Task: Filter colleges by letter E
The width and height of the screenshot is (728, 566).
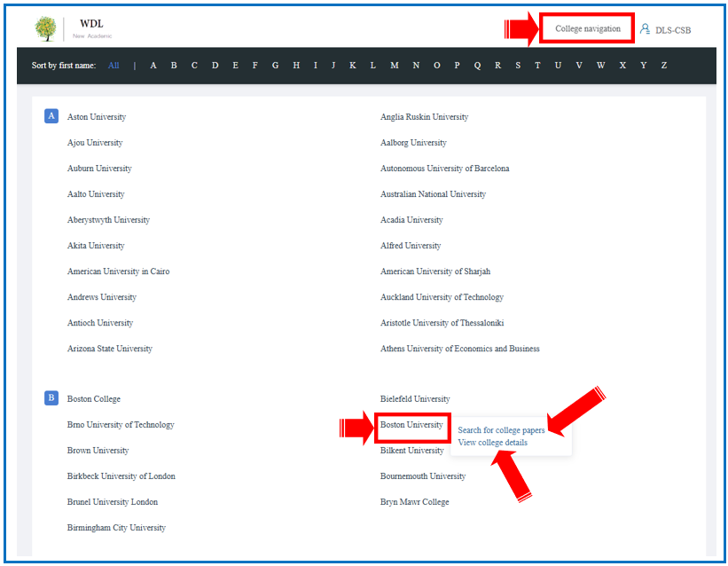Action: pyautogui.click(x=235, y=66)
